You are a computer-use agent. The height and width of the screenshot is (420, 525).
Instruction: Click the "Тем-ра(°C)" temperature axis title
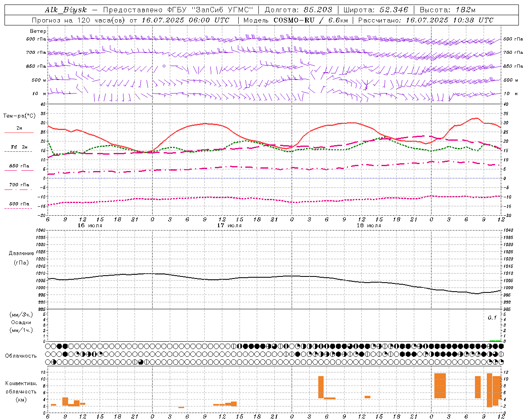[19, 116]
